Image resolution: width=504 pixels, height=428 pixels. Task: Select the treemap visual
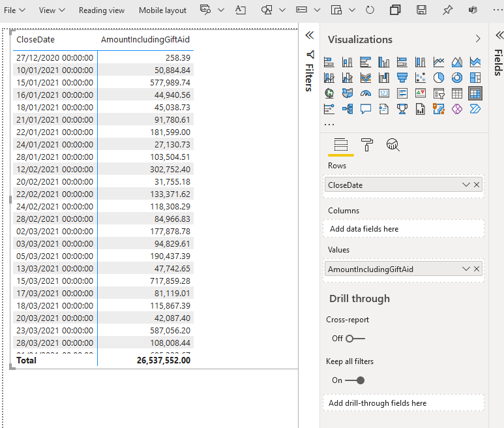(x=475, y=78)
